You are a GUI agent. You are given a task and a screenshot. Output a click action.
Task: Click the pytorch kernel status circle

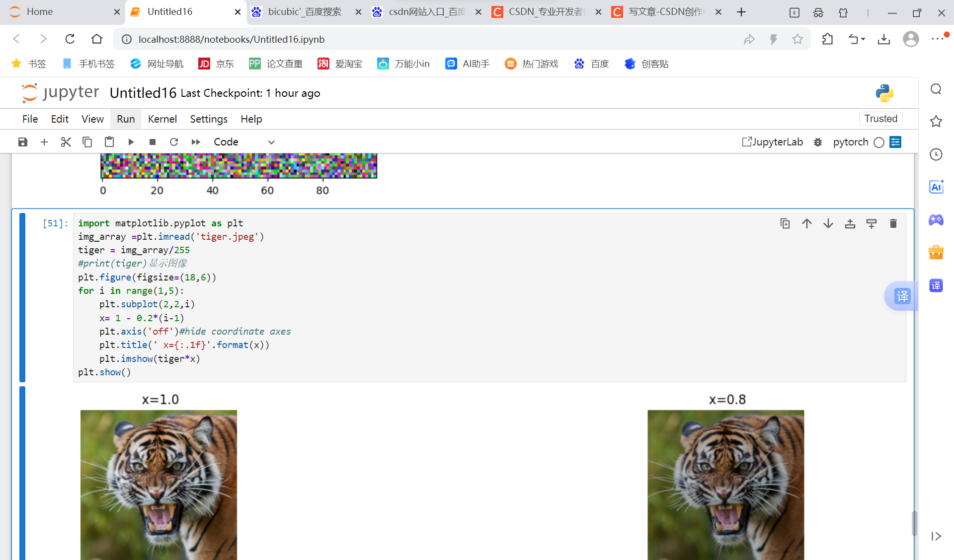878,142
